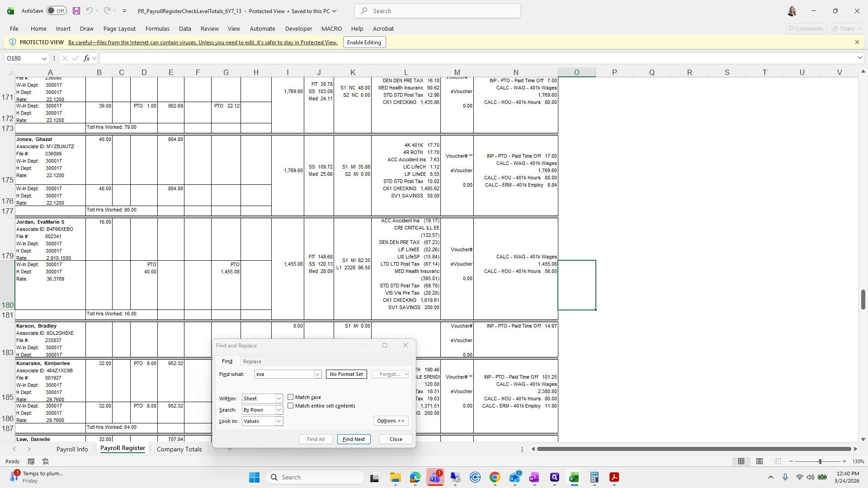The width and height of the screenshot is (868, 488).
Task: Click the zoom slider handle
Action: click(x=820, y=461)
